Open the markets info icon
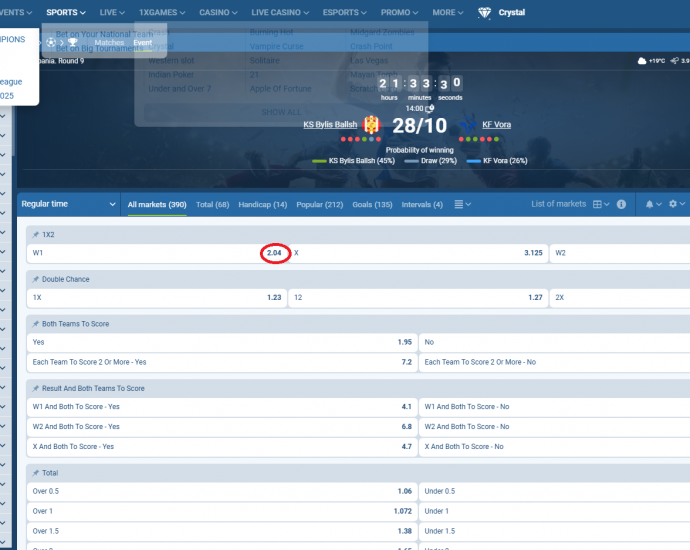690x550 pixels. [x=621, y=204]
